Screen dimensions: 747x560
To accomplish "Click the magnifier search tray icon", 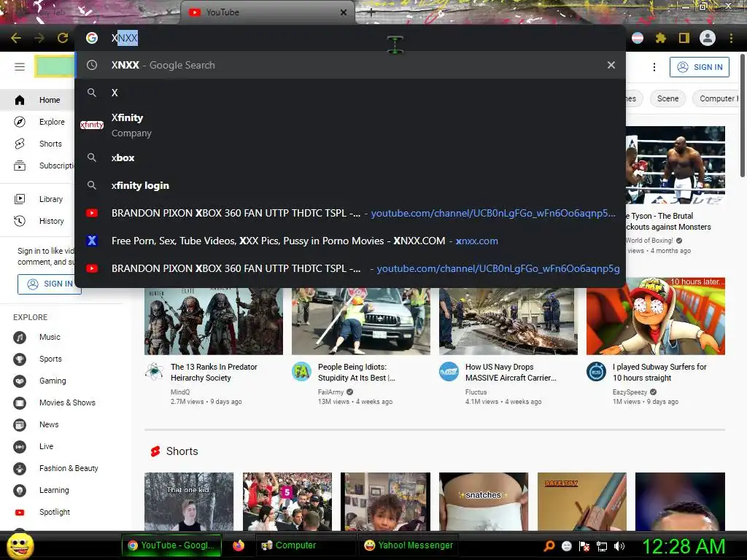I will pos(549,546).
